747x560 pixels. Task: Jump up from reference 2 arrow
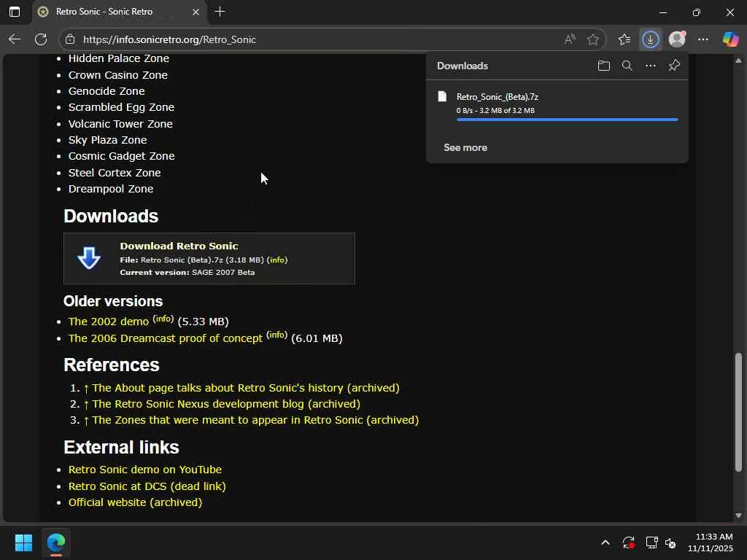click(x=86, y=404)
